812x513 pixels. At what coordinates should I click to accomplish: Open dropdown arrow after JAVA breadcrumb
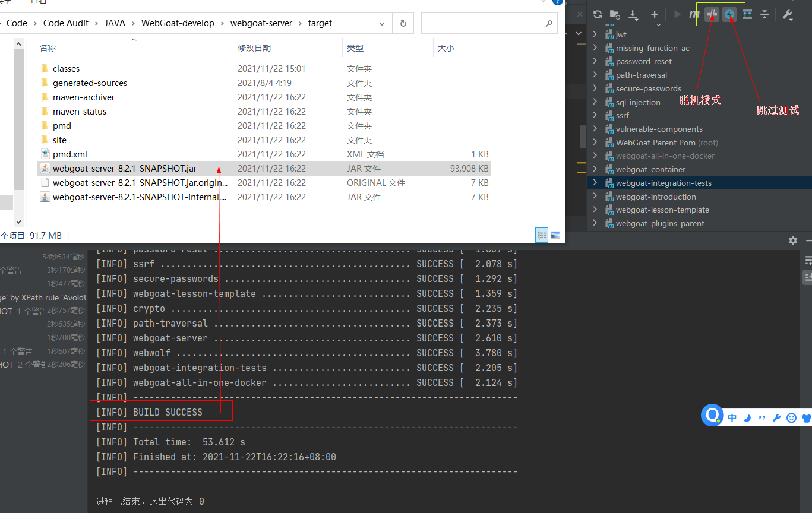pyautogui.click(x=132, y=24)
